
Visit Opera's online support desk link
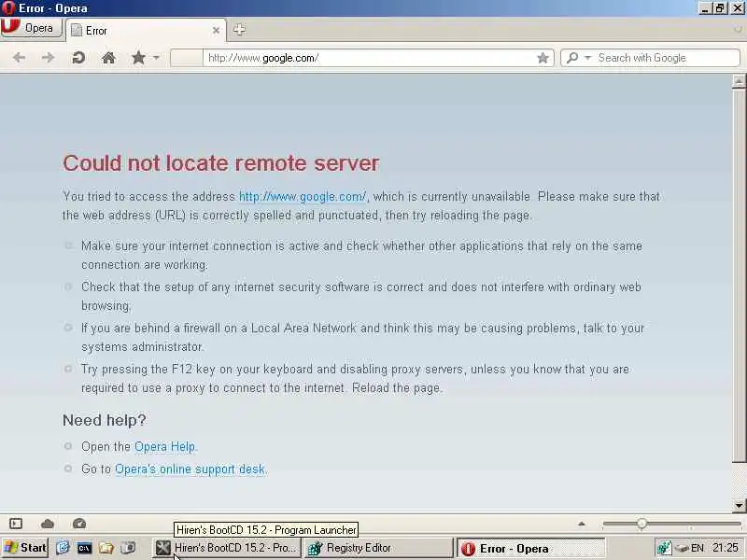pyautogui.click(x=190, y=469)
